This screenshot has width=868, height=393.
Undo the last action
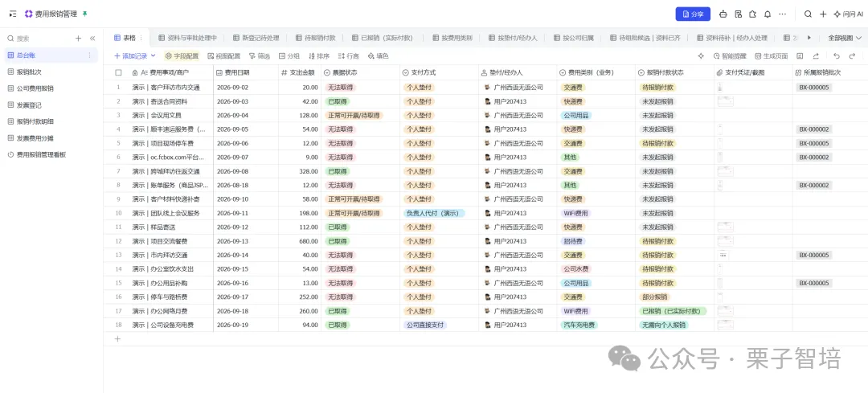837,56
